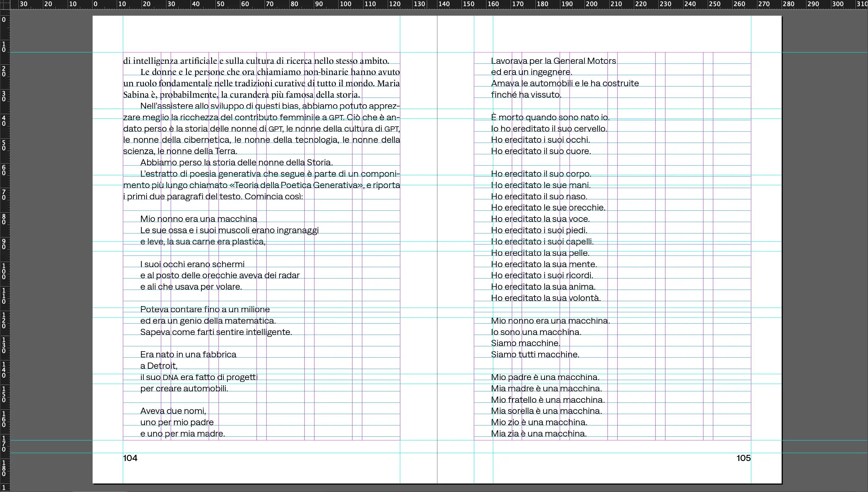Screen dimensions: 868x492
Task: Click 'Ho ereditato la sua mente.'
Action: click(544, 264)
